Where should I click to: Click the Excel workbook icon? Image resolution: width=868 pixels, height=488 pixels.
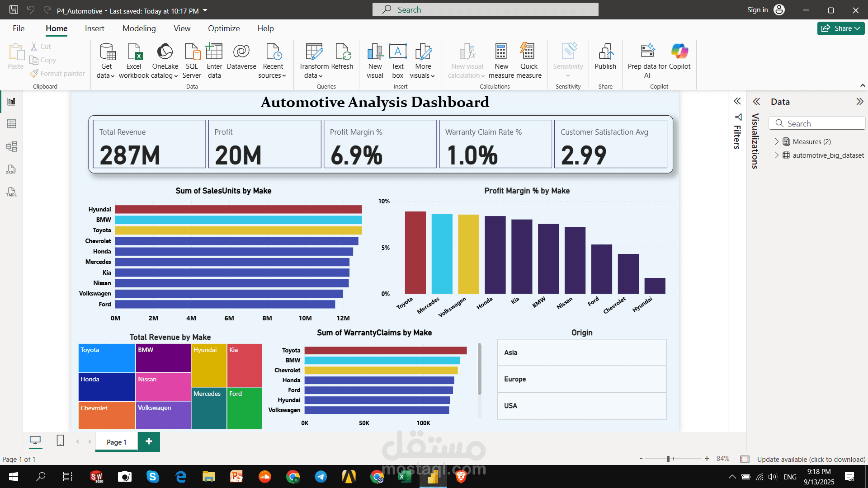pos(134,52)
